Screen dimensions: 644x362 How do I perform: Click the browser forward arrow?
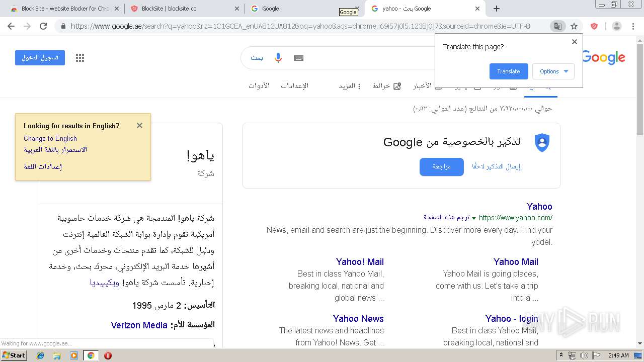[x=27, y=26]
